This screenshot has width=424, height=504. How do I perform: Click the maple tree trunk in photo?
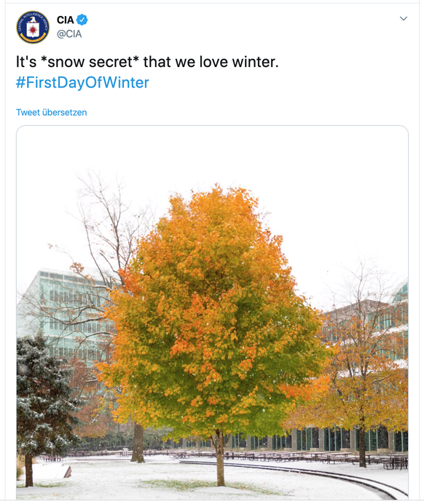pyautogui.click(x=220, y=458)
